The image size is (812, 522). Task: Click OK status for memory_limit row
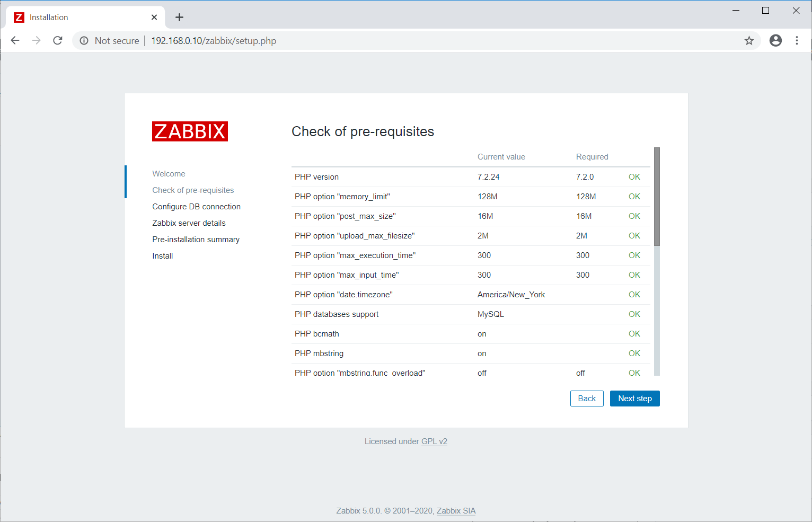tap(634, 197)
